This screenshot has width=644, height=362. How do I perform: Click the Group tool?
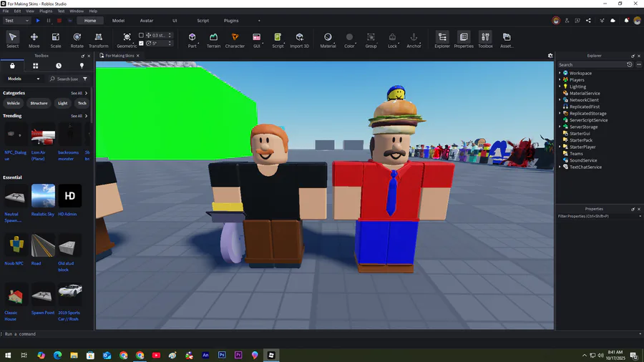371,40
